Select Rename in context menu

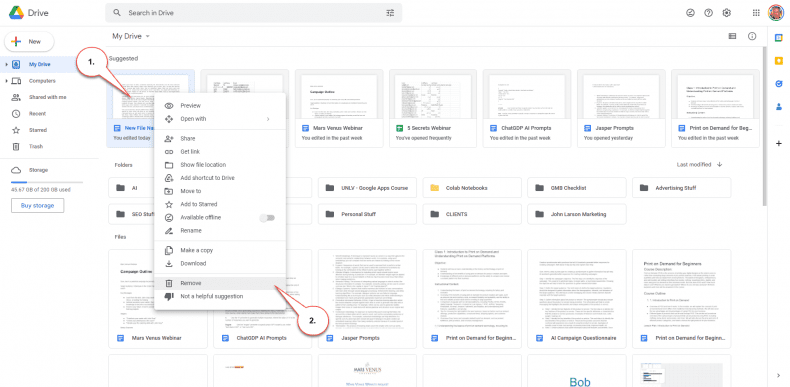[220, 231]
